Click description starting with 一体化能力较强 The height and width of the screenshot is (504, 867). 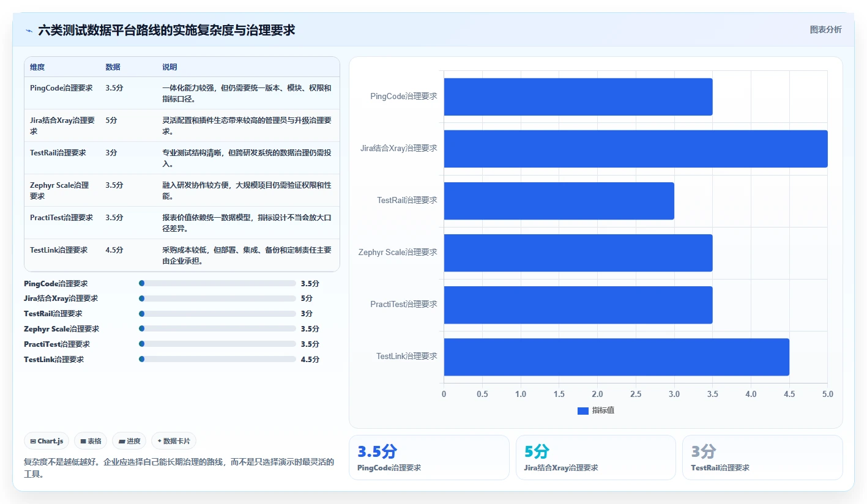click(247, 93)
